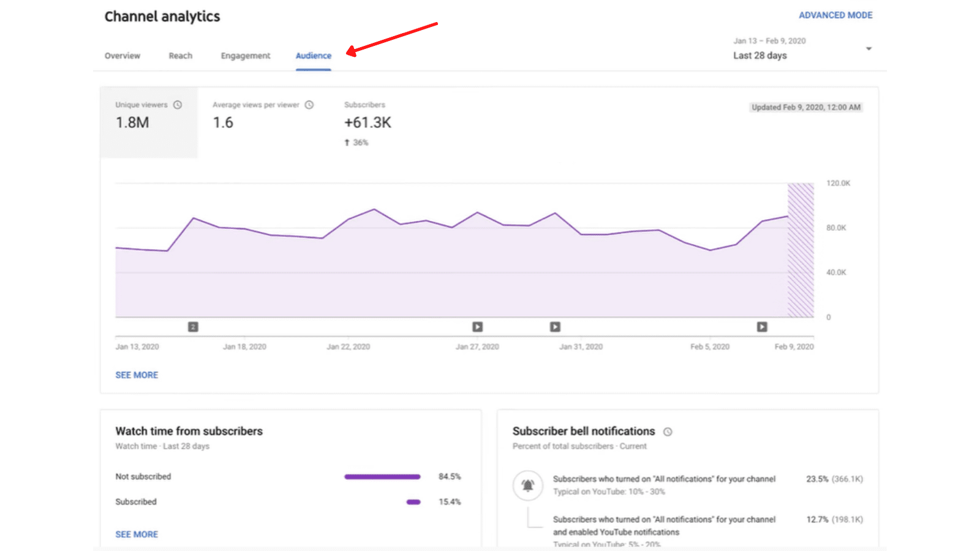Switch to the Reach tab
The height and width of the screenshot is (551, 980).
pyautogui.click(x=181, y=56)
